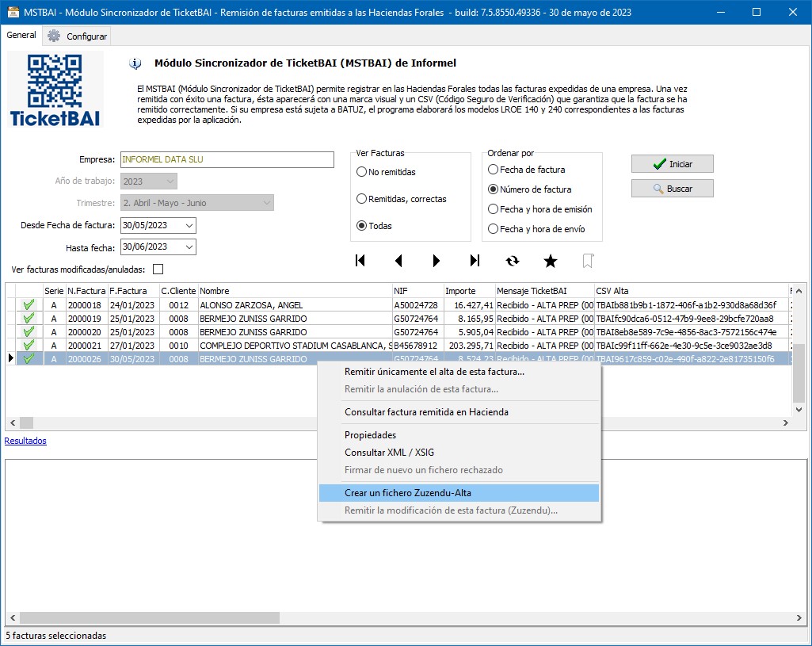
Task: Open 'Trimestre' combo box
Action: pos(197,203)
